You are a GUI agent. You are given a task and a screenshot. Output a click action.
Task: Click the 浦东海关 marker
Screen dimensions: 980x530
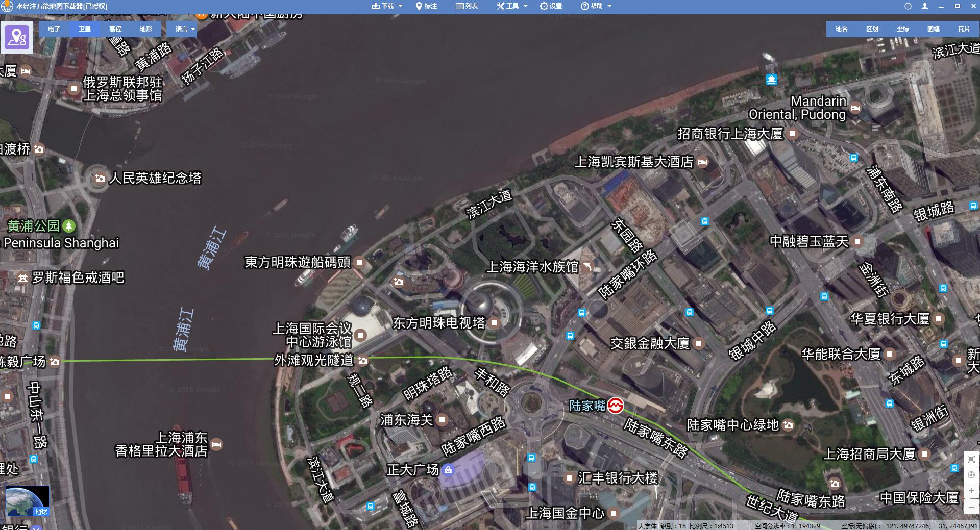coord(442,420)
